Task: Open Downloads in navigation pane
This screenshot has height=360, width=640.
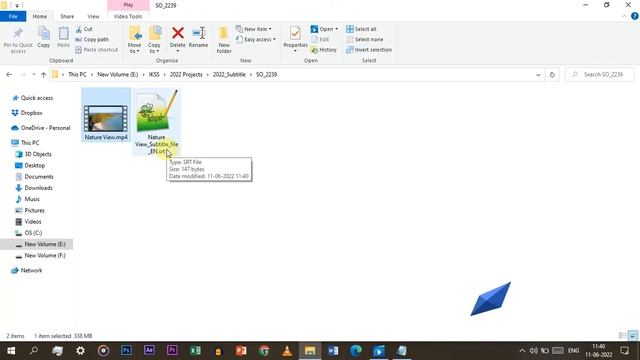Action: [x=34, y=188]
